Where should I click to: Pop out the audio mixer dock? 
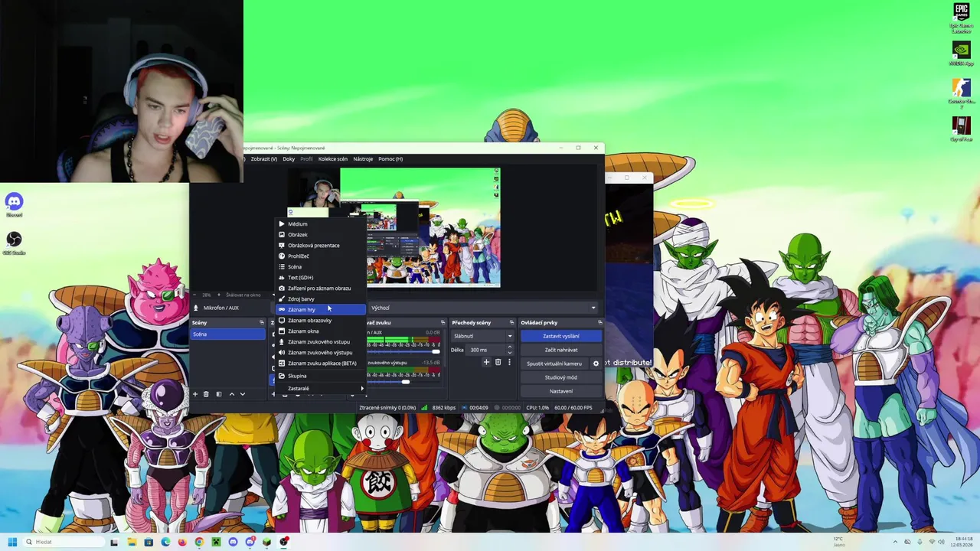(443, 323)
